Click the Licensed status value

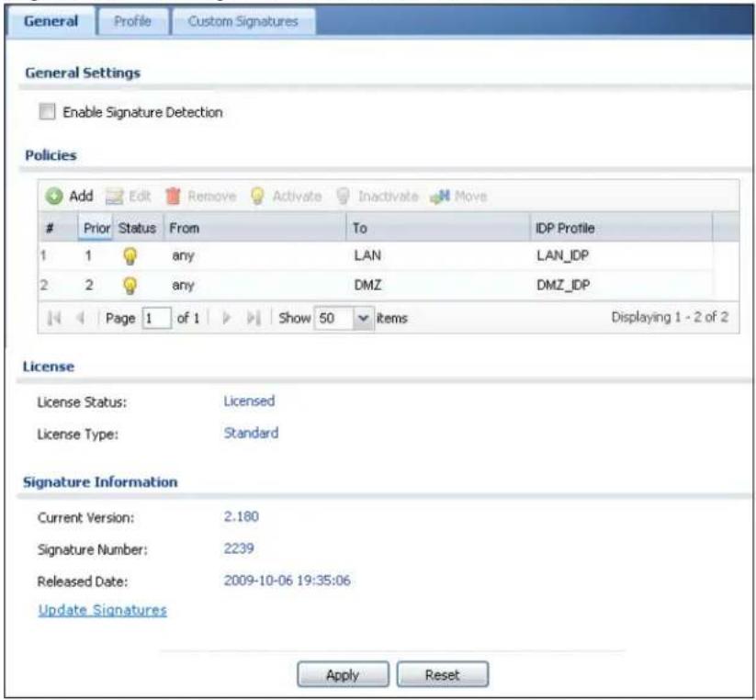click(x=249, y=401)
